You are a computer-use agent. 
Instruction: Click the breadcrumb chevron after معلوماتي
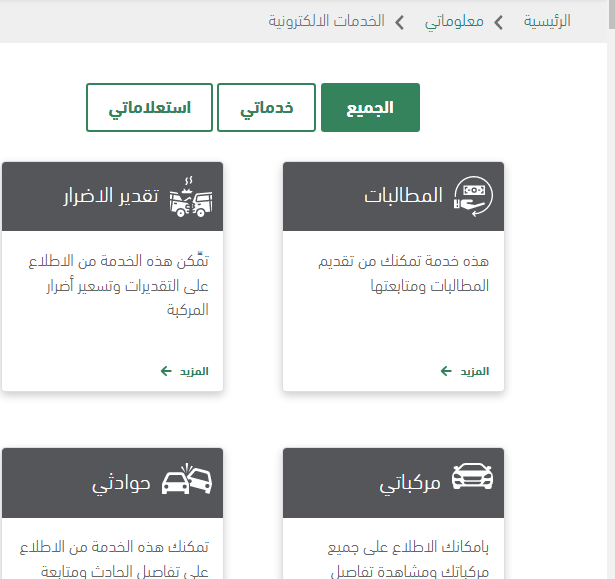coord(400,21)
